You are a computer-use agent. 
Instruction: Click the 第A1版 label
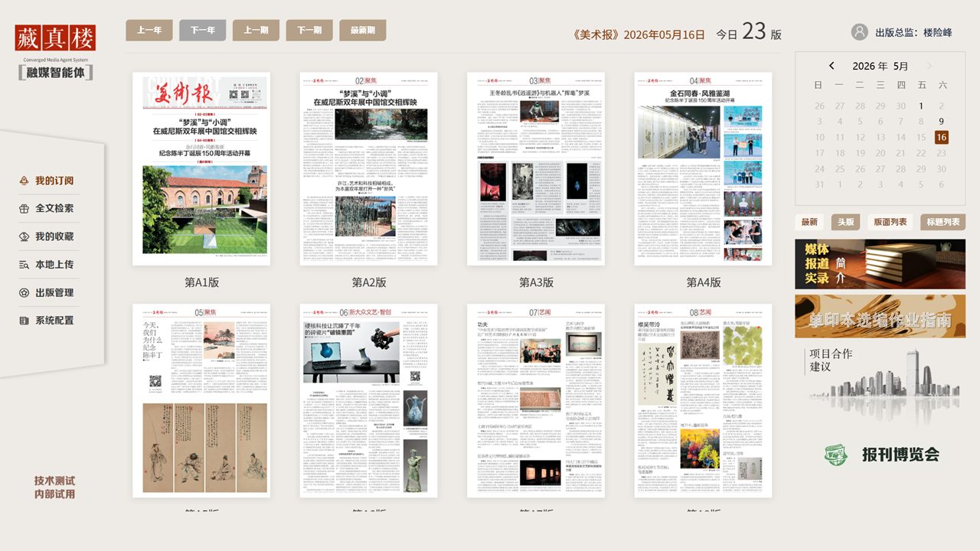(x=201, y=282)
